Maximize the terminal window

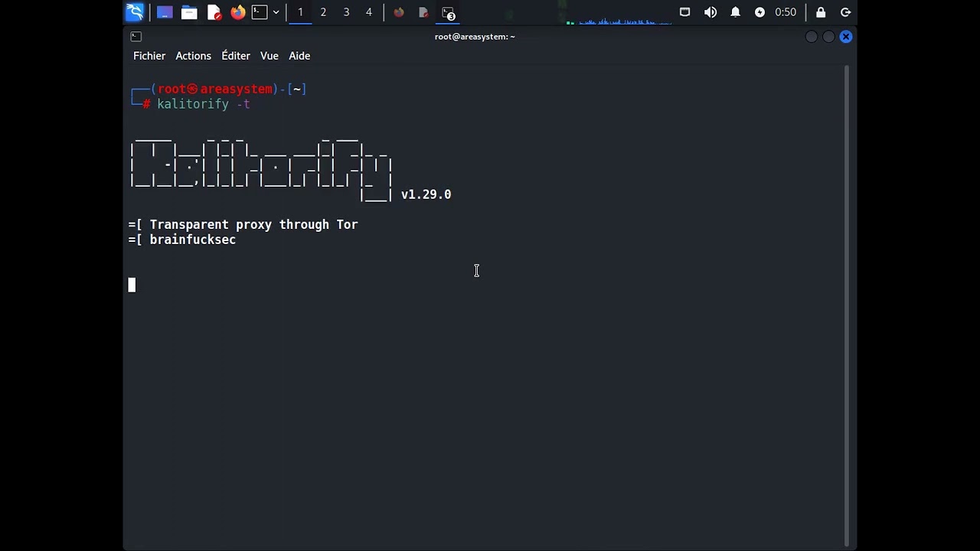[x=828, y=37]
